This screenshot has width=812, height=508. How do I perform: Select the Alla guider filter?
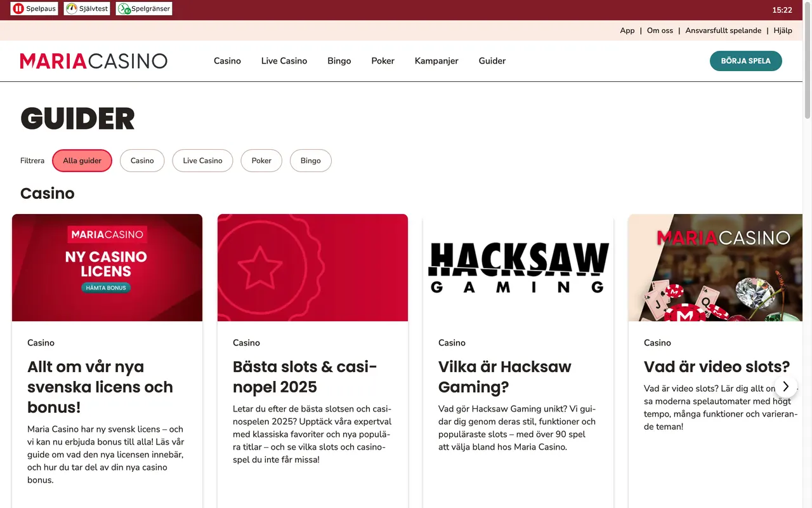click(82, 161)
